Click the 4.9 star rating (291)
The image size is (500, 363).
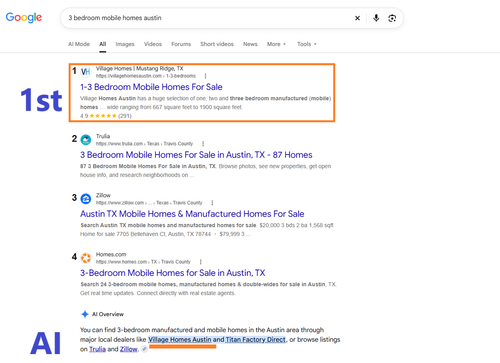[x=106, y=116]
